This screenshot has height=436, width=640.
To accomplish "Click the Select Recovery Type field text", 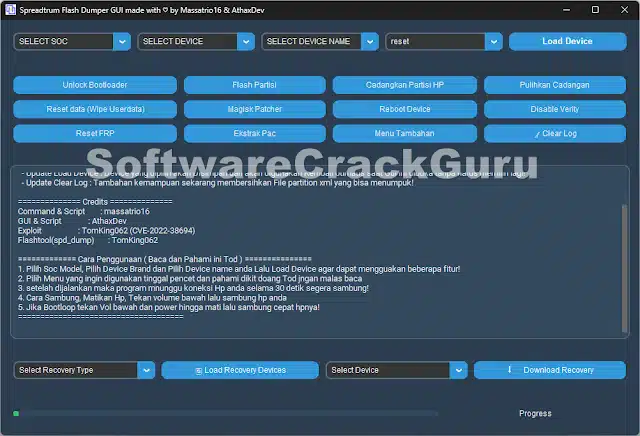I will click(x=56, y=370).
